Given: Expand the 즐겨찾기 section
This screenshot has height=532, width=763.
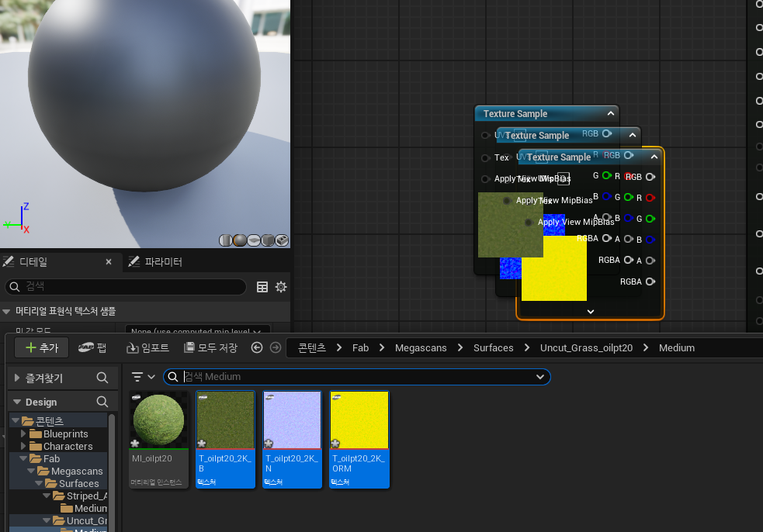Looking at the screenshot, I should pos(17,378).
